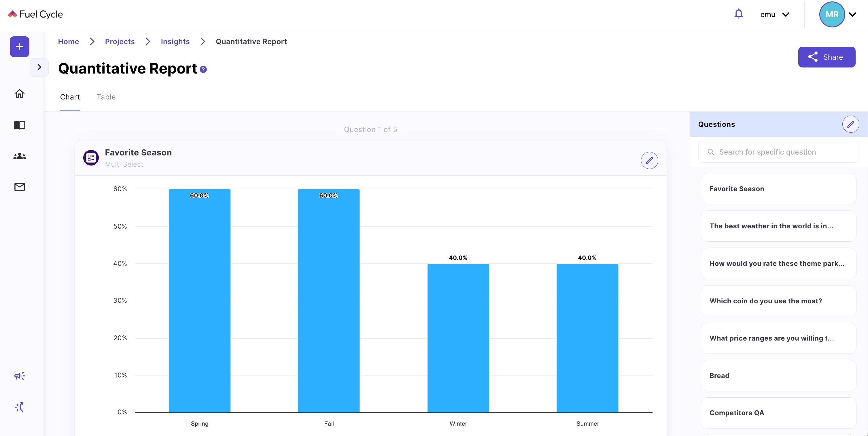
Task: Click the purple plus create button
Action: tap(20, 46)
